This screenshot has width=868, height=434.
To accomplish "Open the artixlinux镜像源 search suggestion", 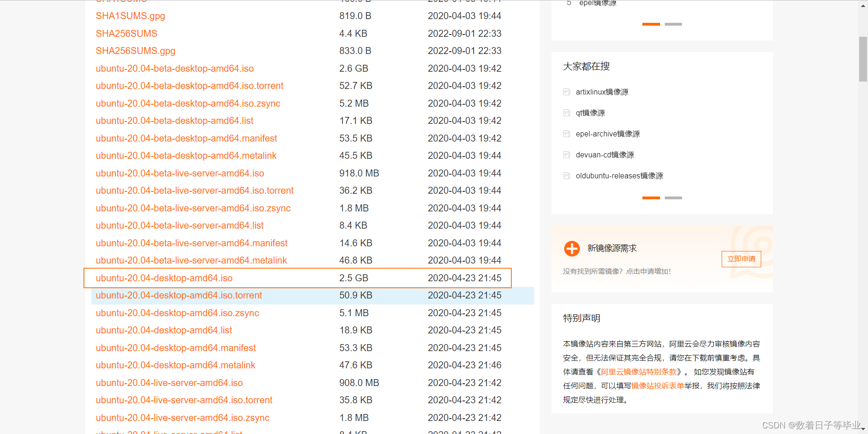I will (602, 92).
